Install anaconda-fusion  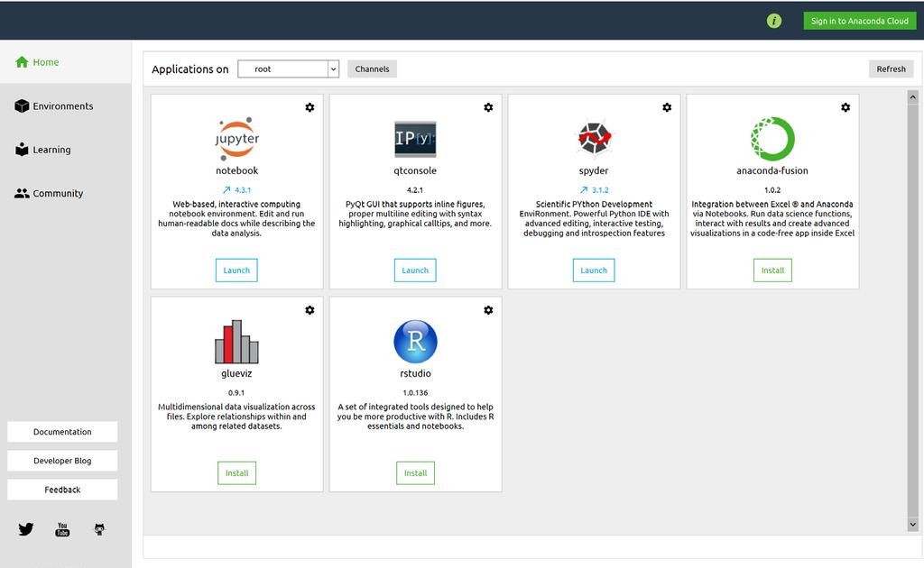point(772,270)
